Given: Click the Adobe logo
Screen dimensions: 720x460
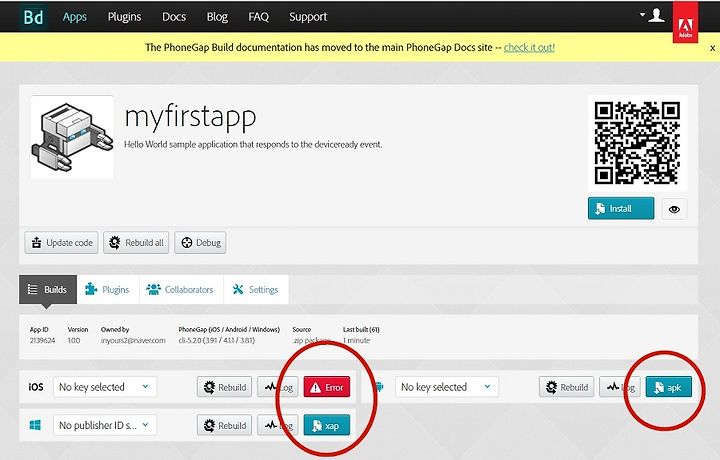Looking at the screenshot, I should click(685, 22).
